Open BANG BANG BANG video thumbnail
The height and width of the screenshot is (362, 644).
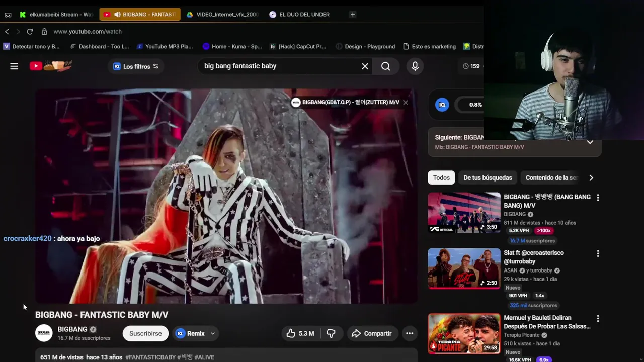click(464, 213)
